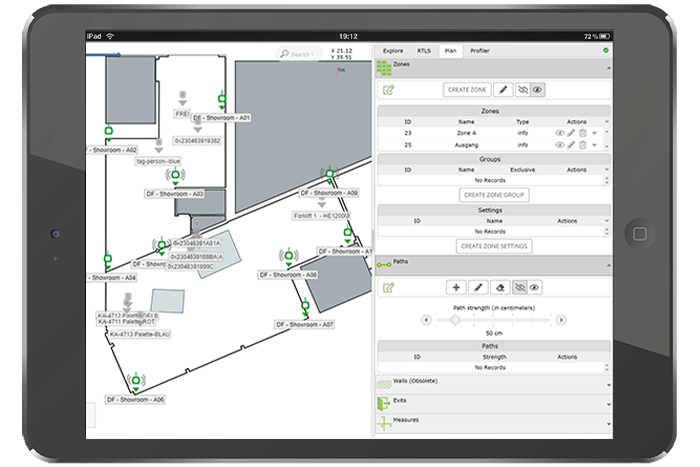Click the pencil draw-zone tool in Zones toolbar

click(x=503, y=90)
